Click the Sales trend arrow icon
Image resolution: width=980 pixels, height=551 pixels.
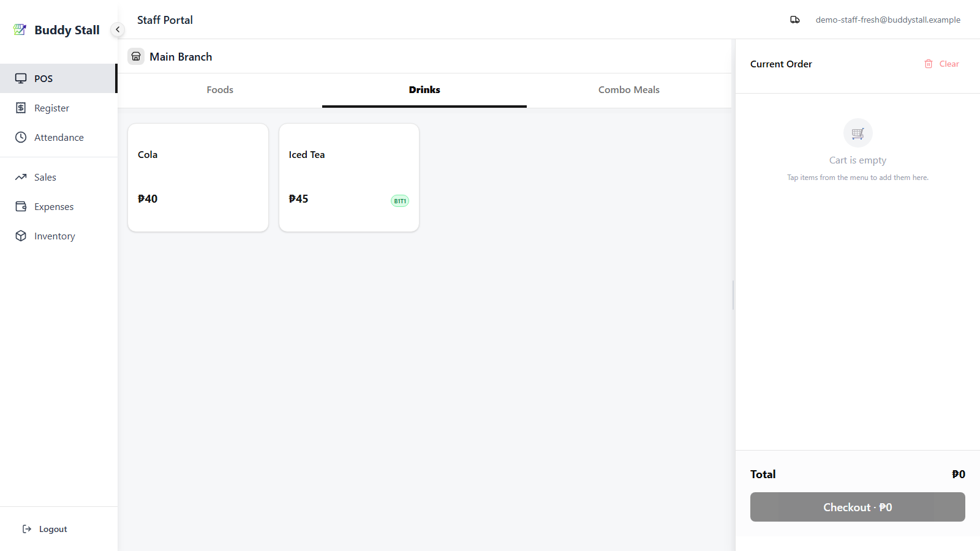pyautogui.click(x=21, y=177)
